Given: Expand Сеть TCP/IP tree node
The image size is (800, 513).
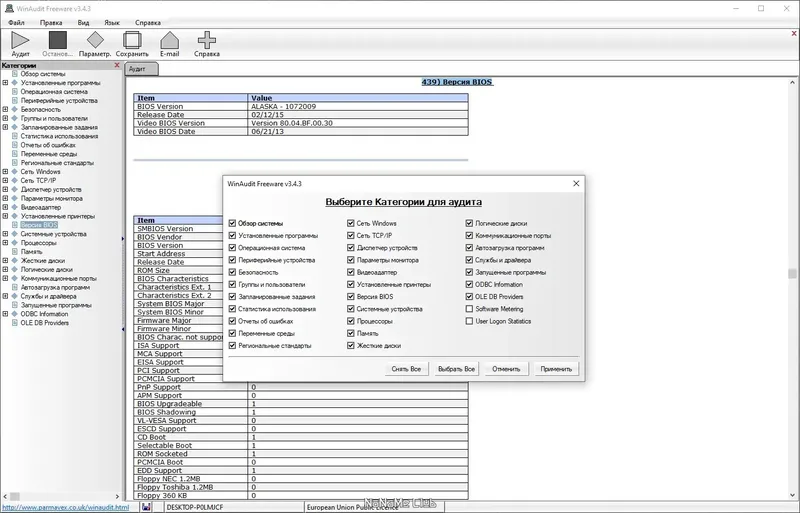Looking at the screenshot, I should coord(5,181).
